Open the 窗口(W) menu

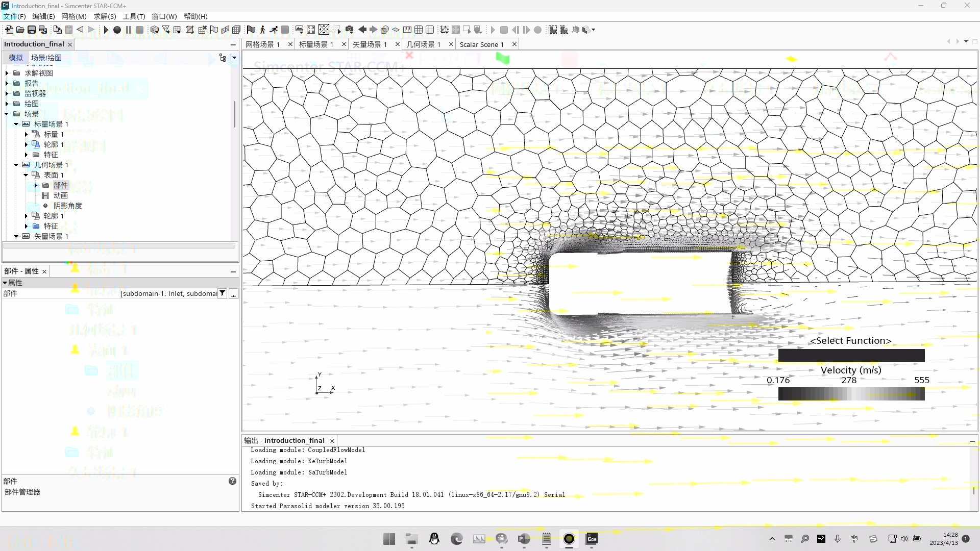pyautogui.click(x=164, y=16)
